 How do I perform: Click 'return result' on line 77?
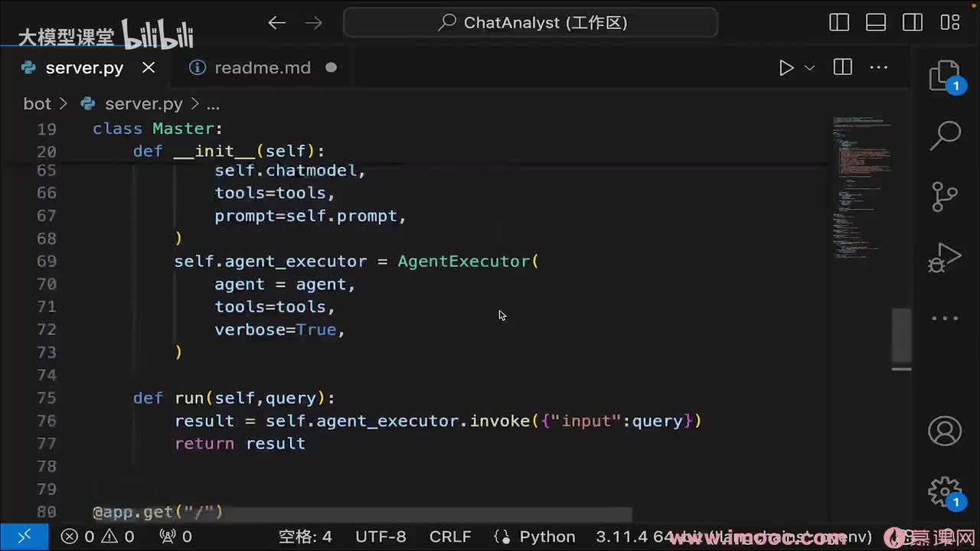tap(240, 444)
